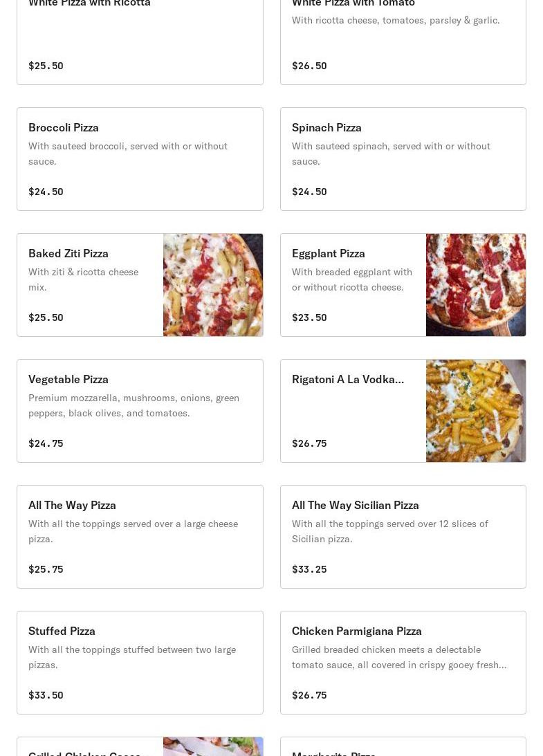Click the $24.75 Vegetable Pizza price
Image resolution: width=543 pixels, height=756 pixels.
coord(46,443)
